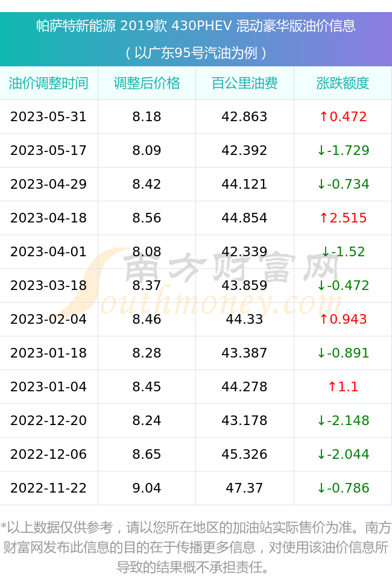Select the 47.37 fuel cost cell

(x=244, y=488)
